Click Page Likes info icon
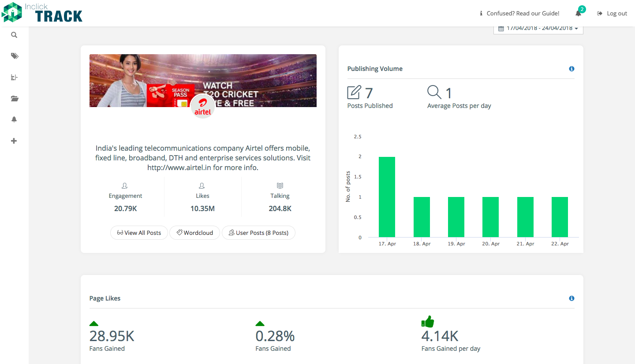 pyautogui.click(x=571, y=298)
